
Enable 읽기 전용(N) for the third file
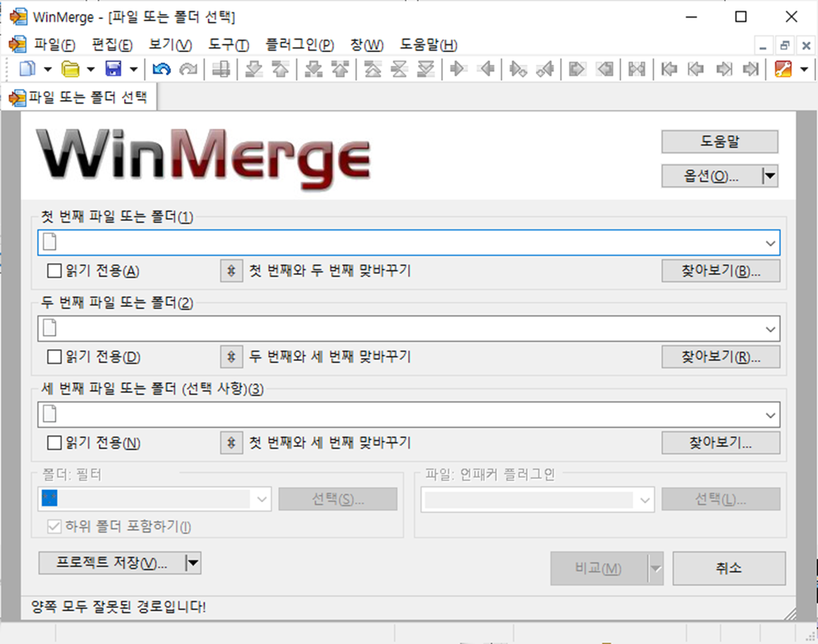coord(54,443)
